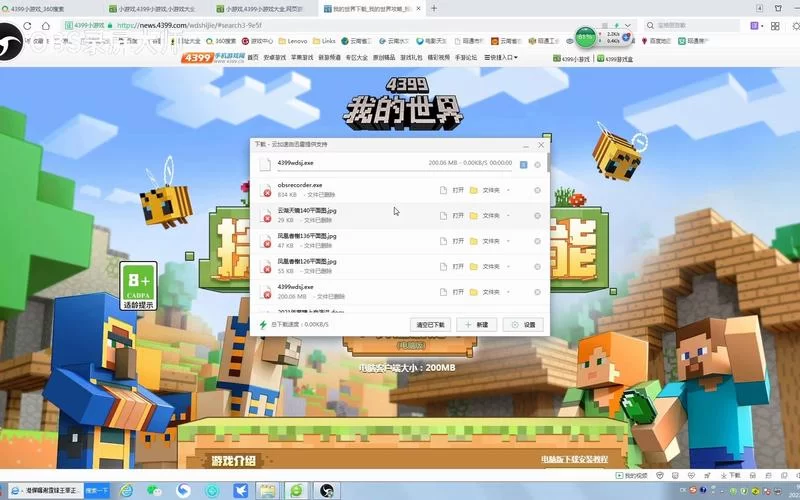This screenshot has height=500, width=800.
Task: Click the download list vertical scrollbar
Action: tap(548, 163)
